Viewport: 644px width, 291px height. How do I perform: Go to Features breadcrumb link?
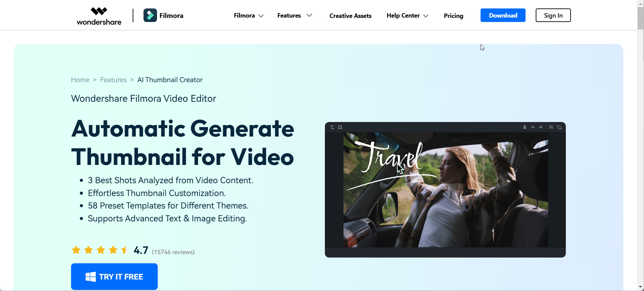(x=113, y=80)
